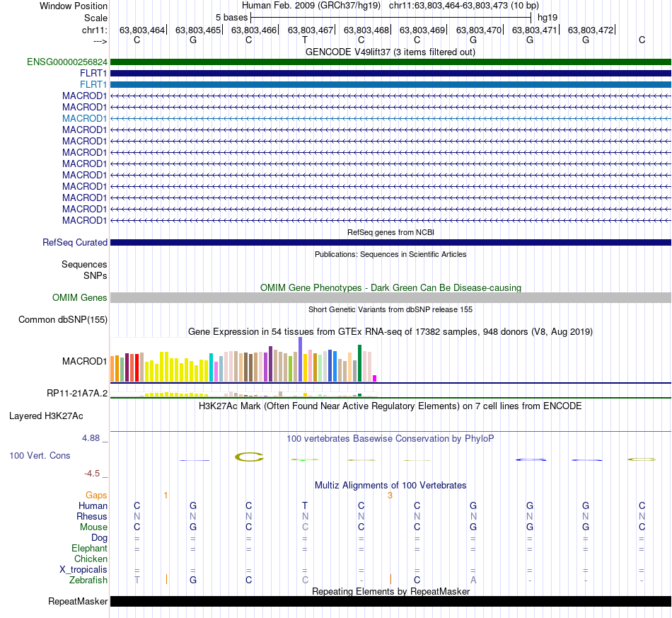This screenshot has height=618, width=672.
Task: Click dark green bar in MACROD1 expression chart
Action: click(x=359, y=363)
